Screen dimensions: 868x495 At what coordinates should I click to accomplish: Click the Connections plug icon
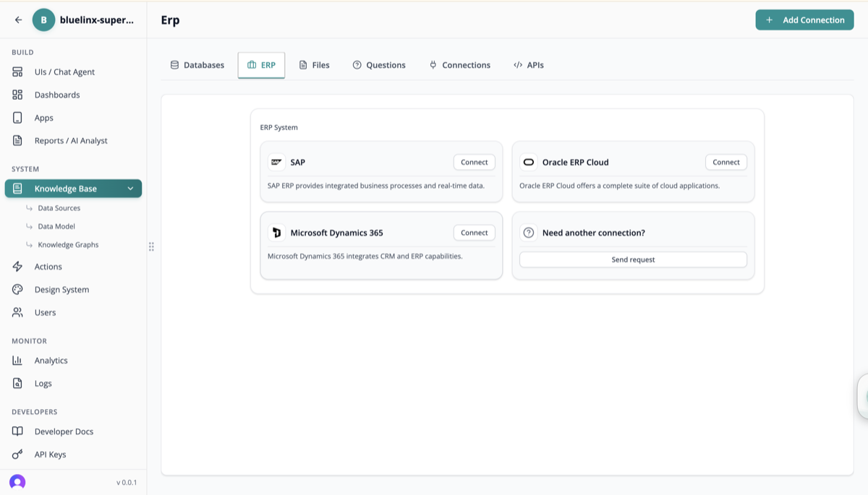click(433, 65)
